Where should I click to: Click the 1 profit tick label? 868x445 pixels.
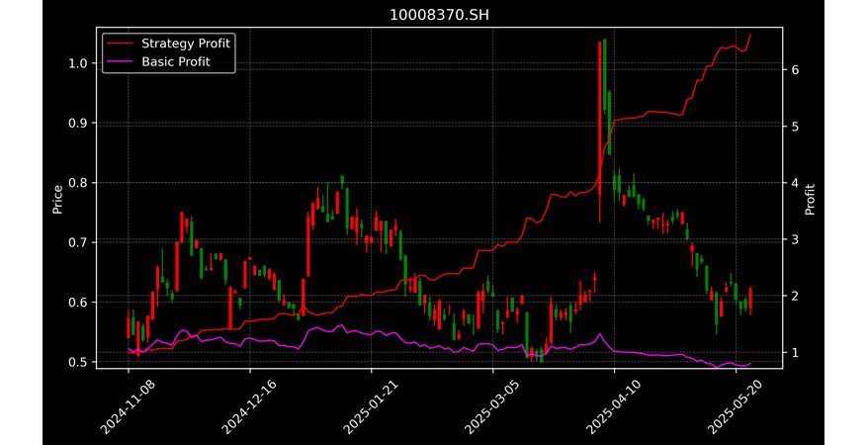click(x=793, y=352)
